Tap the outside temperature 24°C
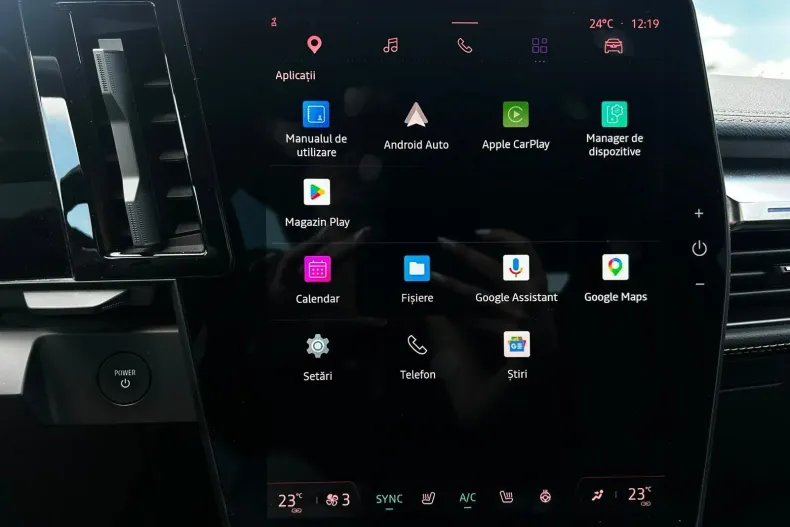790x527 pixels. [x=601, y=24]
